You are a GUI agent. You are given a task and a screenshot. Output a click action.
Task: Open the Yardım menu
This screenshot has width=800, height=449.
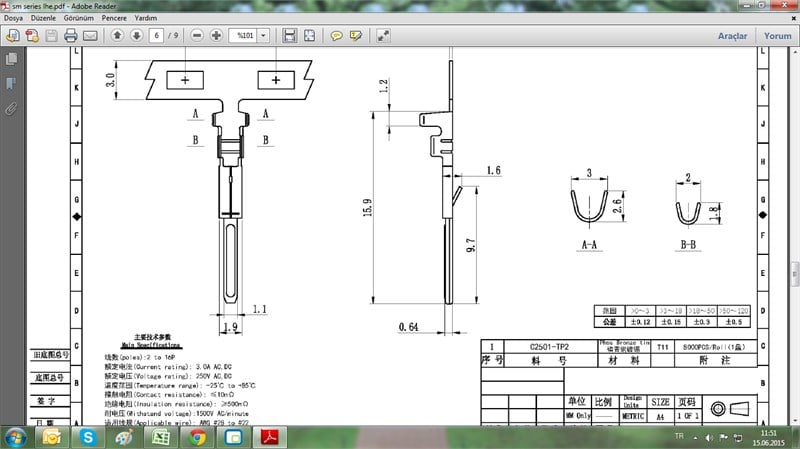tap(145, 18)
